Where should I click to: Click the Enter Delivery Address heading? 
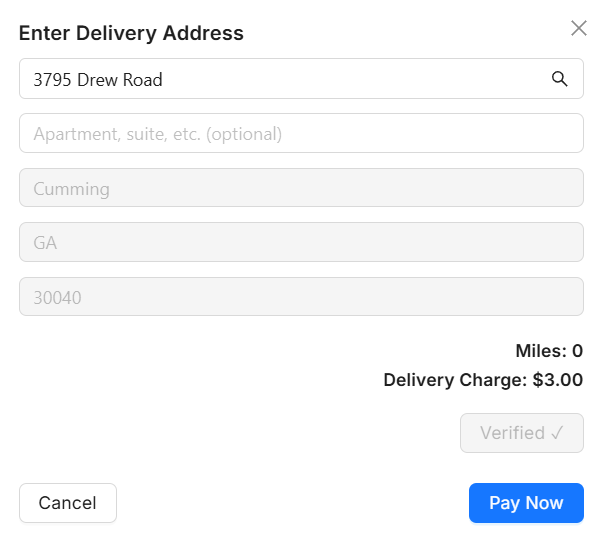pyautogui.click(x=131, y=33)
